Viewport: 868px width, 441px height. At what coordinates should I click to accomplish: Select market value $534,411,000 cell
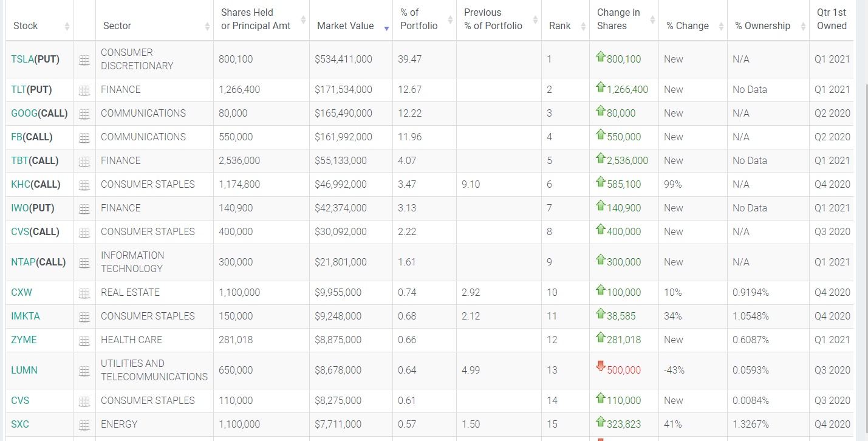point(351,60)
